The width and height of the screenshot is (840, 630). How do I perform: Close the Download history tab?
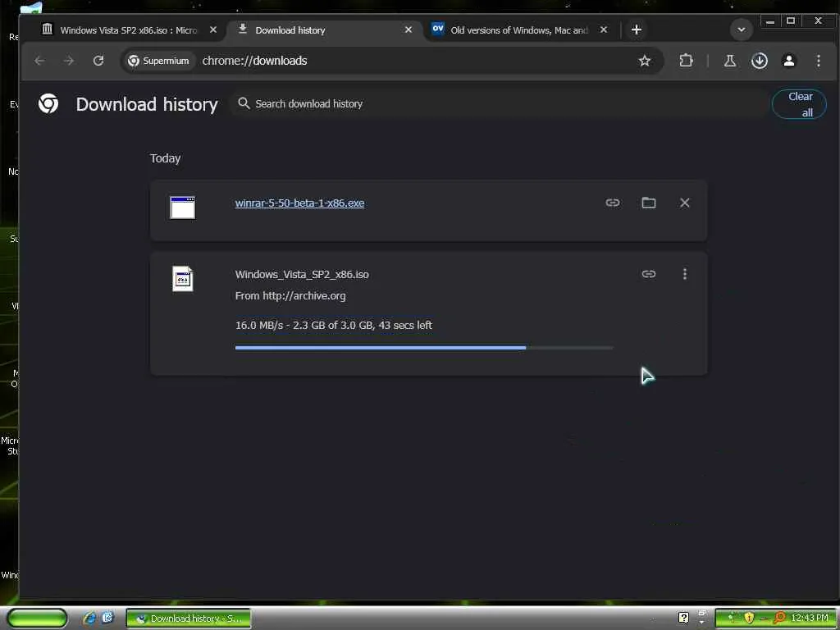[409, 30]
